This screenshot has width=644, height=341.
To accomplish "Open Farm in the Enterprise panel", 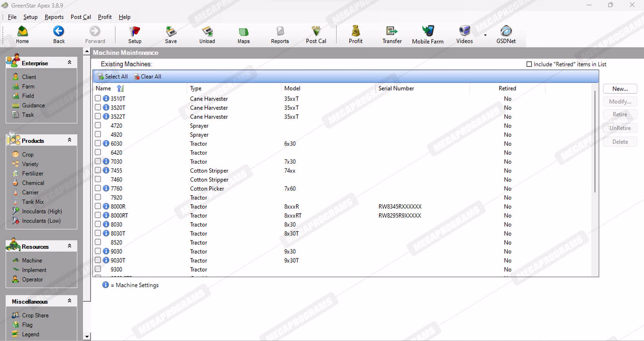I will (x=28, y=86).
